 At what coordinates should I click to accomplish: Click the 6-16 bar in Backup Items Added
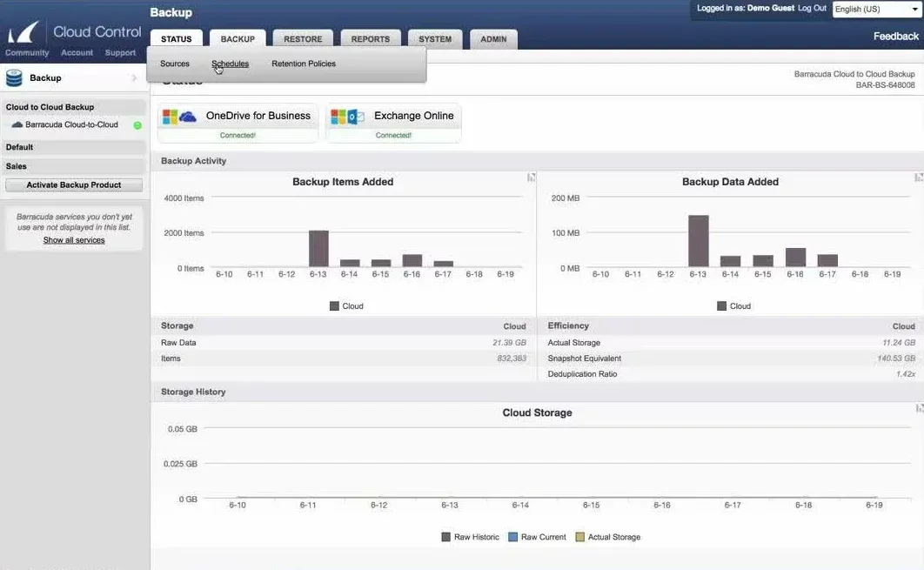(x=412, y=260)
